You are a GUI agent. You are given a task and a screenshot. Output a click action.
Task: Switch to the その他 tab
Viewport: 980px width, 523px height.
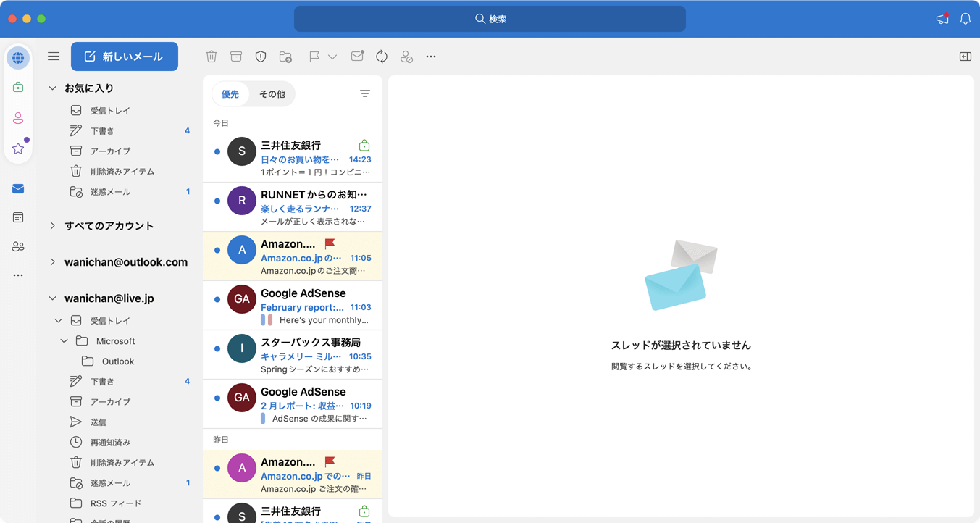tap(272, 94)
